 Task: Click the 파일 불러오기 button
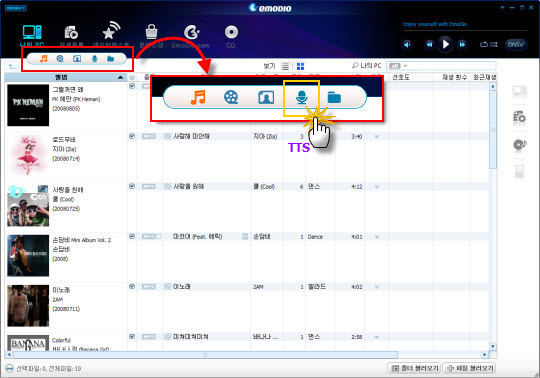click(x=470, y=368)
